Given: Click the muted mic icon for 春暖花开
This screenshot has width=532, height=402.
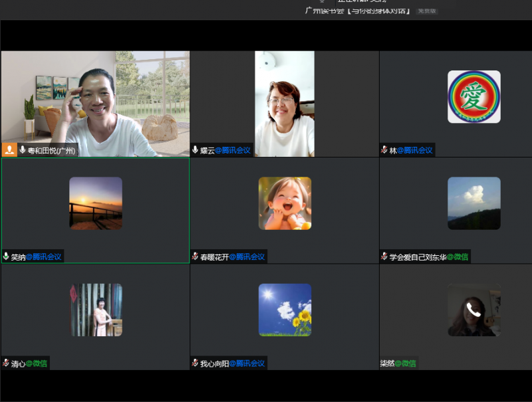Looking at the screenshot, I should tap(196, 256).
